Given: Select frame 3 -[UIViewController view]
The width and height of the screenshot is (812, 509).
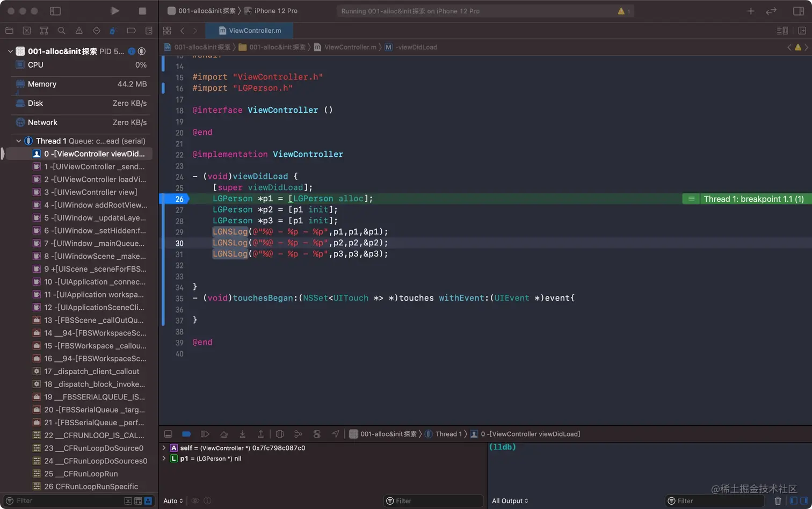Looking at the screenshot, I should pyautogui.click(x=85, y=192).
